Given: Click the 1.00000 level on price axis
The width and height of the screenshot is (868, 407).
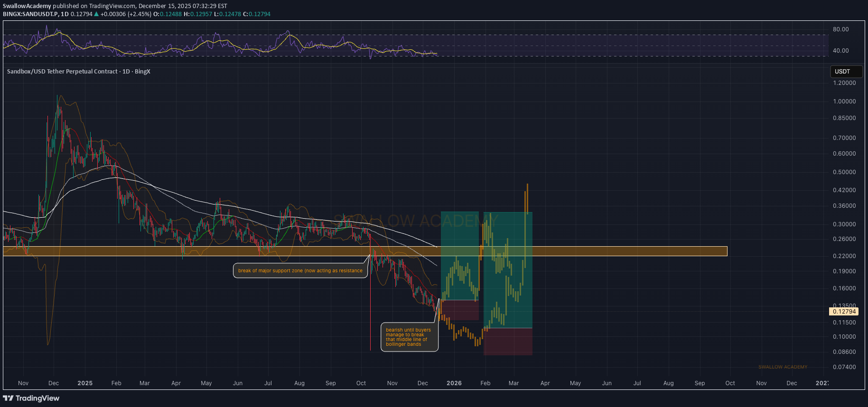Looking at the screenshot, I should pos(844,102).
